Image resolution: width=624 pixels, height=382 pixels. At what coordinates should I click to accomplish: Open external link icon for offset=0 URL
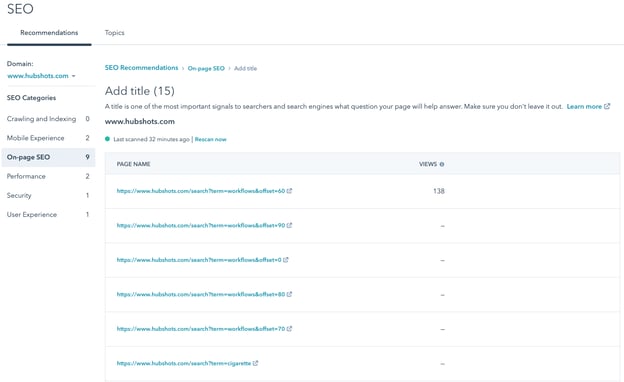(285, 260)
